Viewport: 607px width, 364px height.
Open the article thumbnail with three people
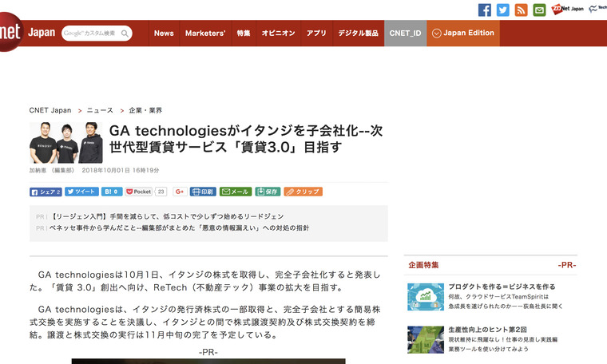click(x=66, y=141)
